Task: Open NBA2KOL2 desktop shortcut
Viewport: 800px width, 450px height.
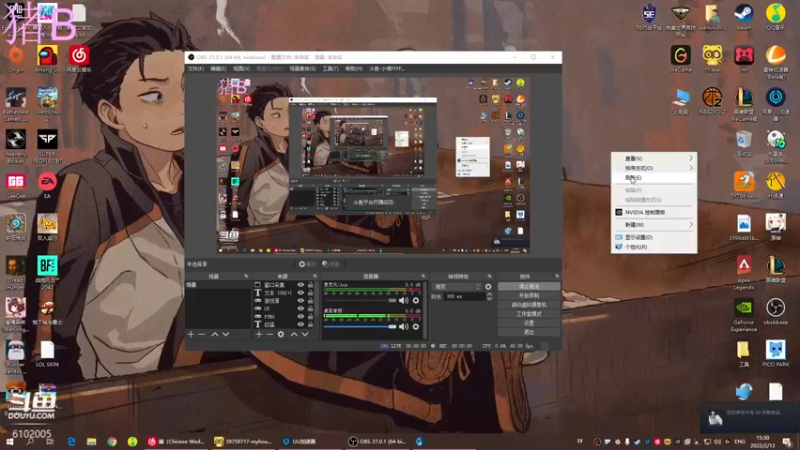Action: pos(712,101)
